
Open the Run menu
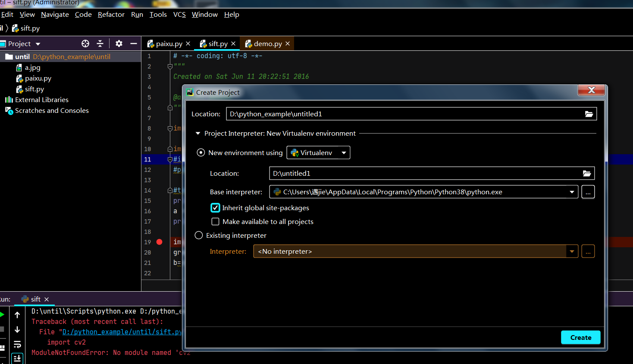[137, 15]
